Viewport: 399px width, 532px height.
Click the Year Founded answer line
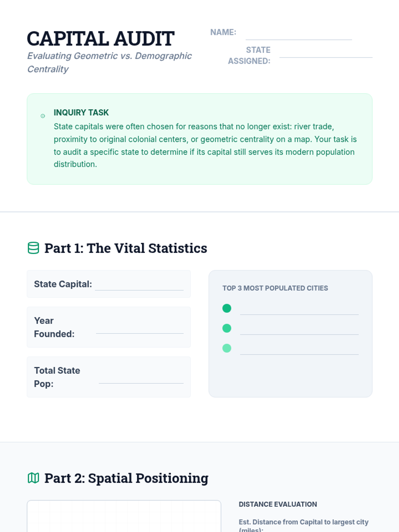tap(140, 330)
